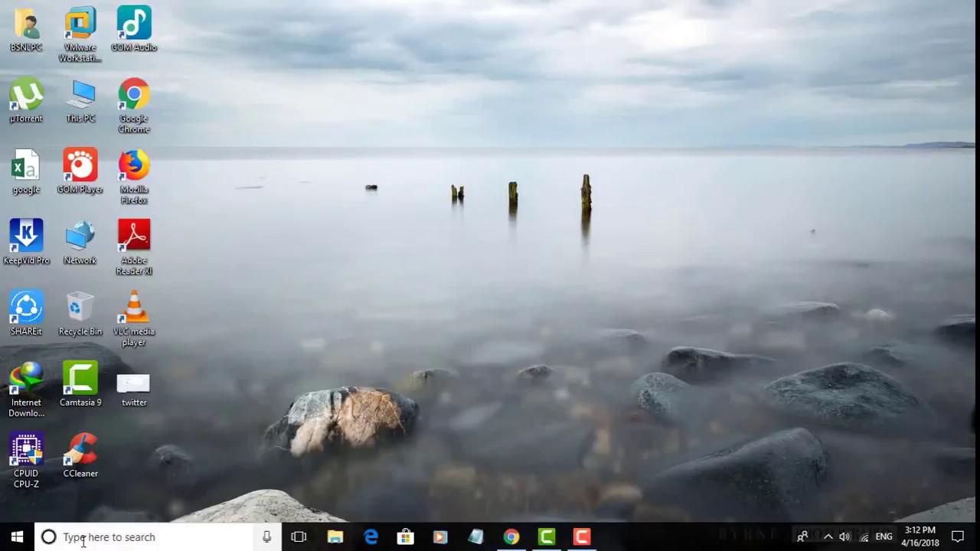
Task: Open File Explorer from taskbar
Action: point(335,537)
